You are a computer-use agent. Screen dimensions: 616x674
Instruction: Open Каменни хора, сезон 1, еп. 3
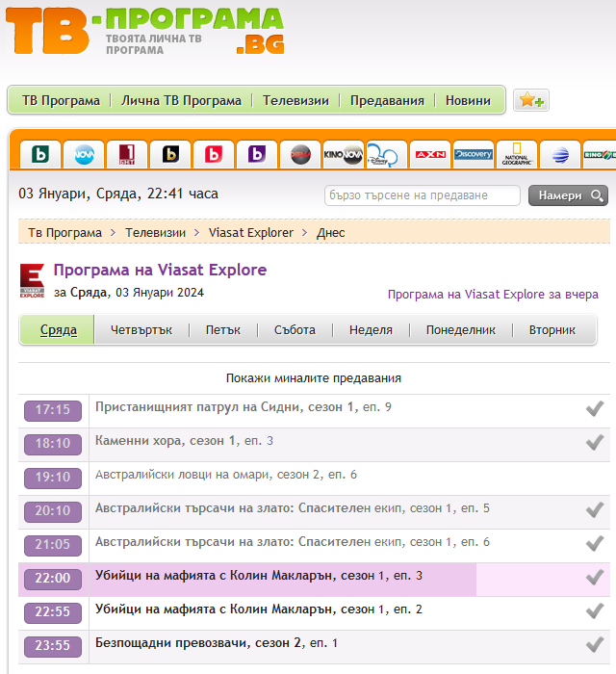pyautogui.click(x=184, y=441)
